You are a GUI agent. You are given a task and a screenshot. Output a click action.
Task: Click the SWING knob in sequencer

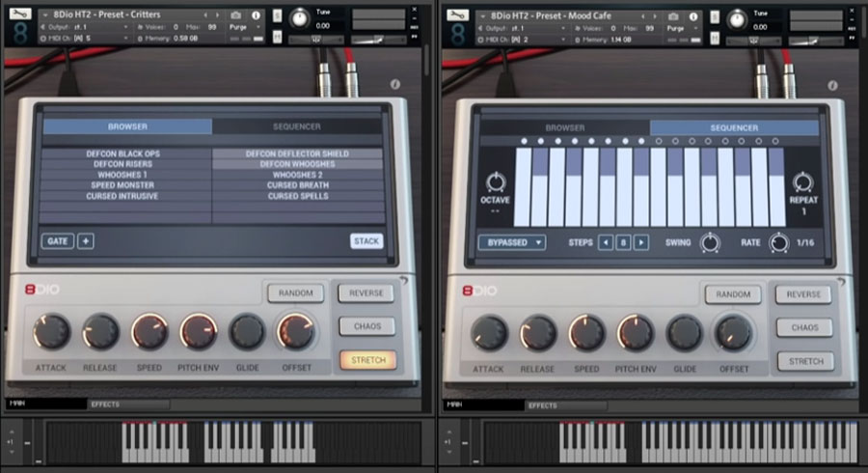tap(710, 242)
